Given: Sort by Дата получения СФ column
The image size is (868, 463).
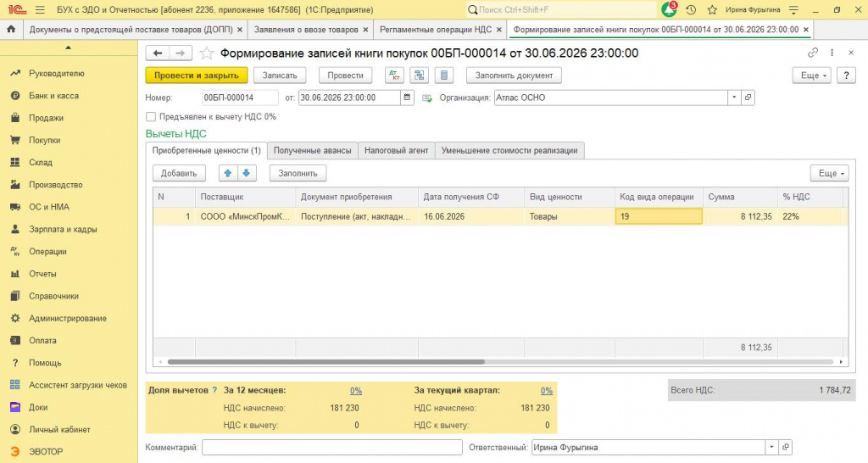Looking at the screenshot, I should 471,197.
